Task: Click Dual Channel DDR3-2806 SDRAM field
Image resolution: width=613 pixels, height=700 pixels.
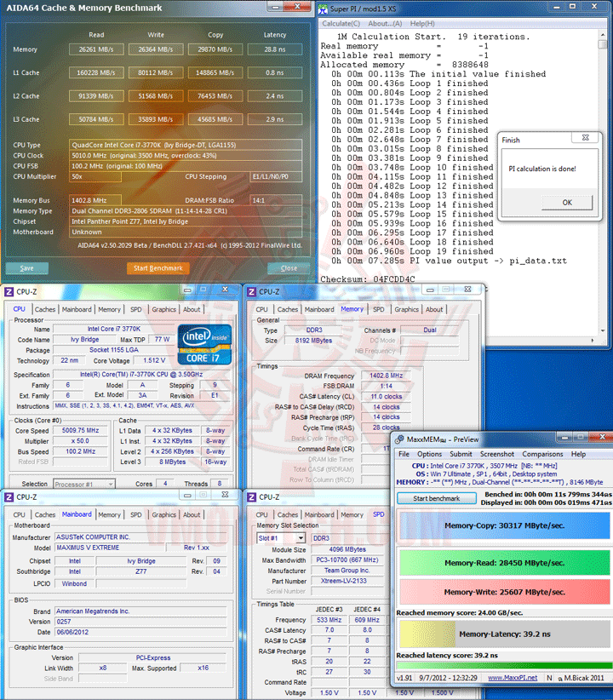Action: click(186, 211)
